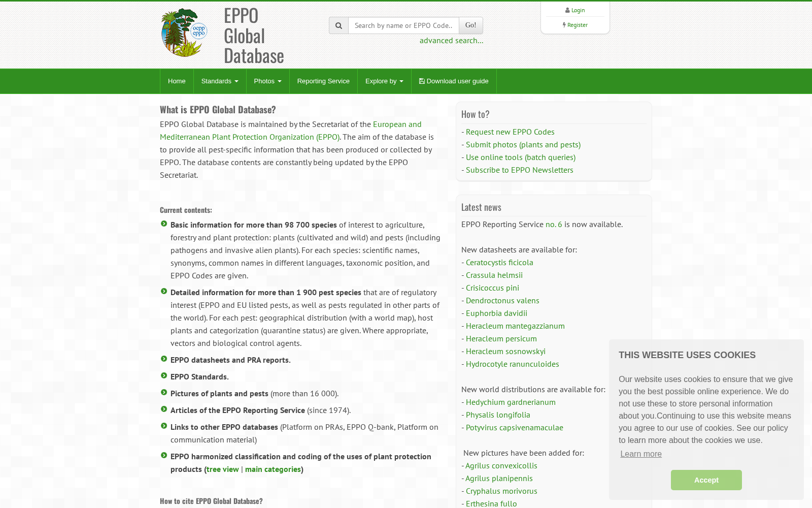
Task: Open Erthesina fullo pictures link
Action: pos(491,503)
